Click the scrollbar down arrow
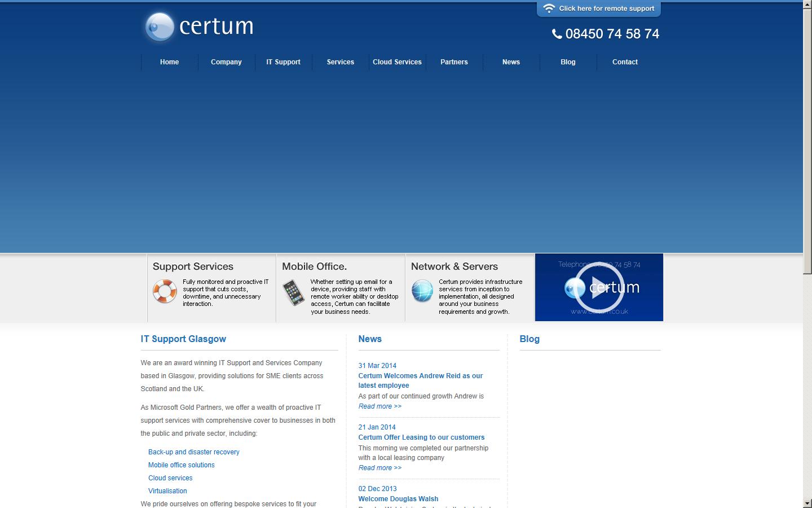812x508 pixels. [807, 503]
